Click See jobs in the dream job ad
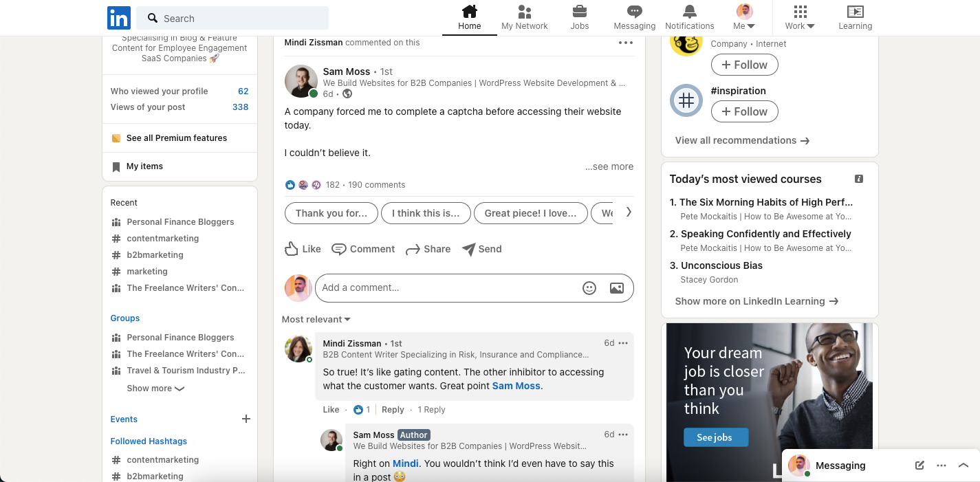This screenshot has height=482, width=980. point(715,437)
